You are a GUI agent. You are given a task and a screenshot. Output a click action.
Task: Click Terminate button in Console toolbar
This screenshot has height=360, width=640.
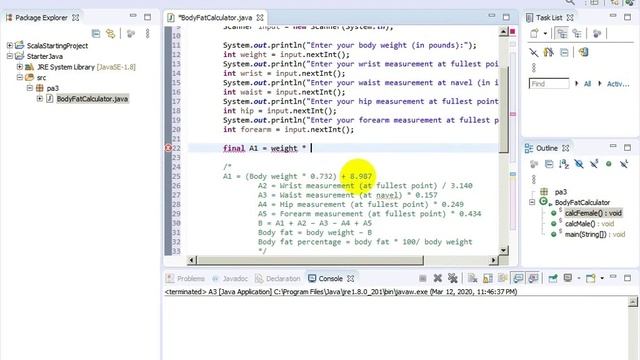point(422,278)
